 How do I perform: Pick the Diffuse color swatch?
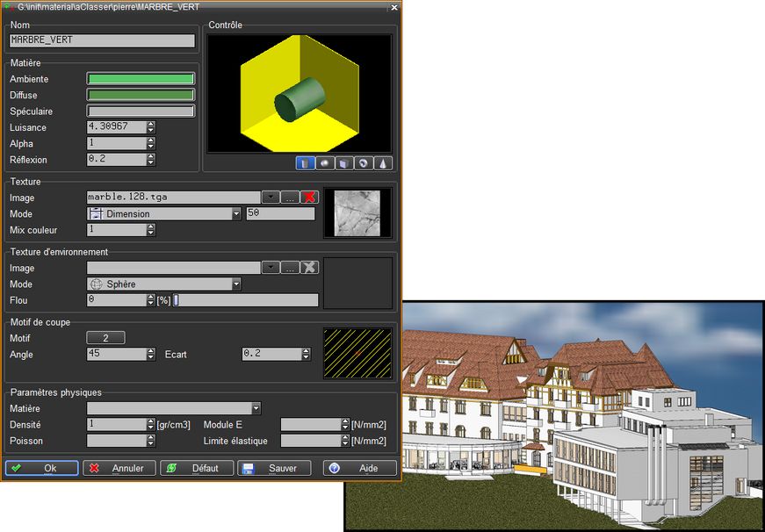(x=141, y=95)
